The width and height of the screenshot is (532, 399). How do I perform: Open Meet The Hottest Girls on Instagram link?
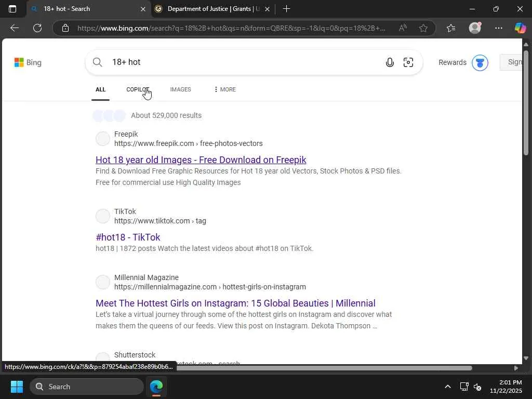tap(235, 303)
